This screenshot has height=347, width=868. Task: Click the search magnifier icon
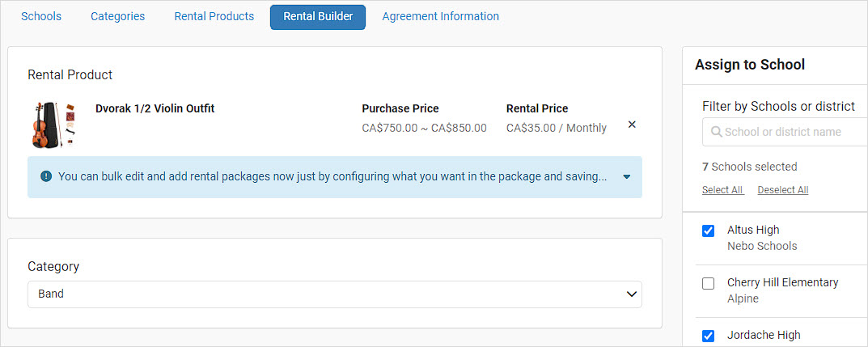(716, 132)
